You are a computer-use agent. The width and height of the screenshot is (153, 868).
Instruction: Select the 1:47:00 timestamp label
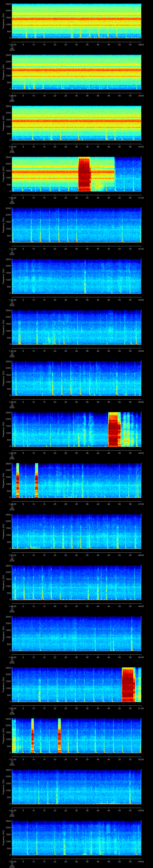coord(12,555)
